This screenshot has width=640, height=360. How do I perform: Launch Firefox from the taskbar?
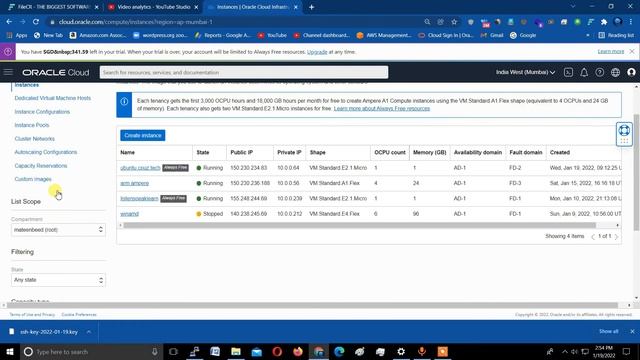[x=298, y=351]
